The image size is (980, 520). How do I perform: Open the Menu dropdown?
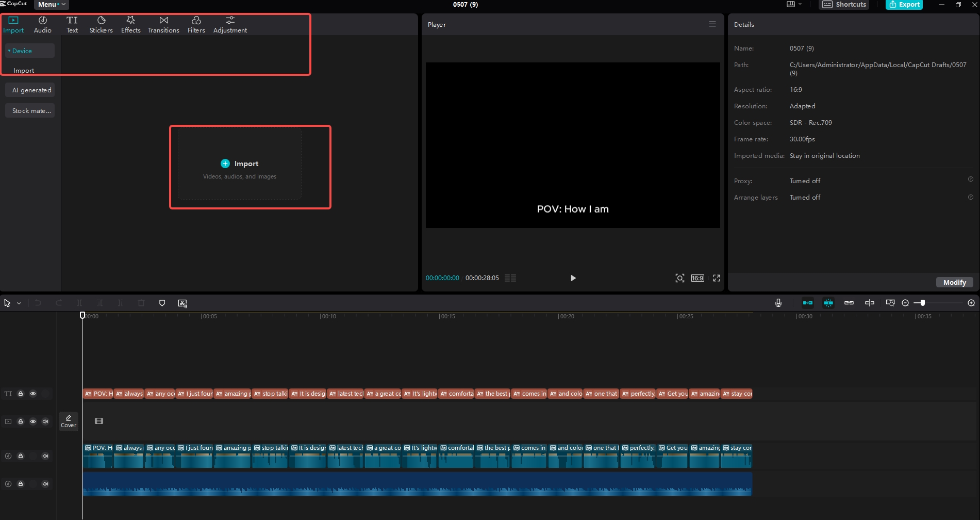[x=50, y=4]
